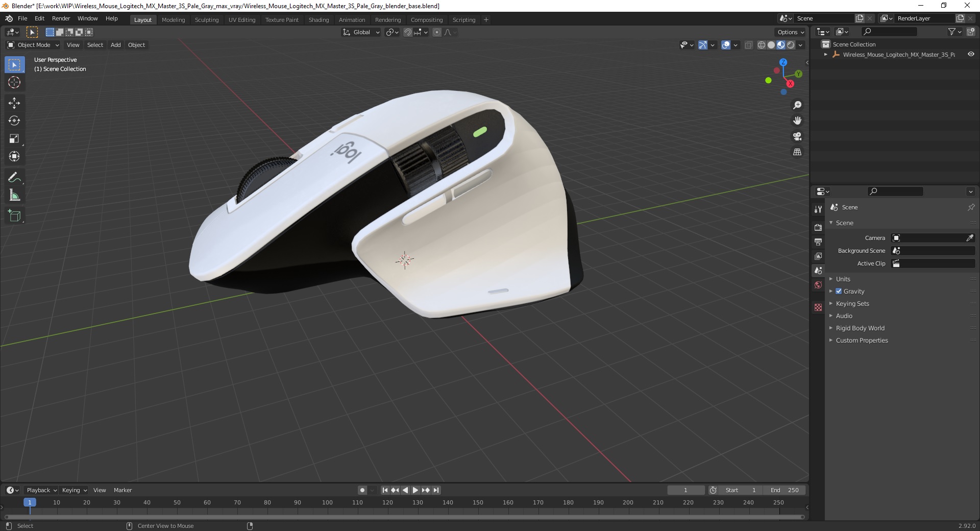Toggle camera view icon
Image resolution: width=980 pixels, height=531 pixels.
pyautogui.click(x=797, y=136)
